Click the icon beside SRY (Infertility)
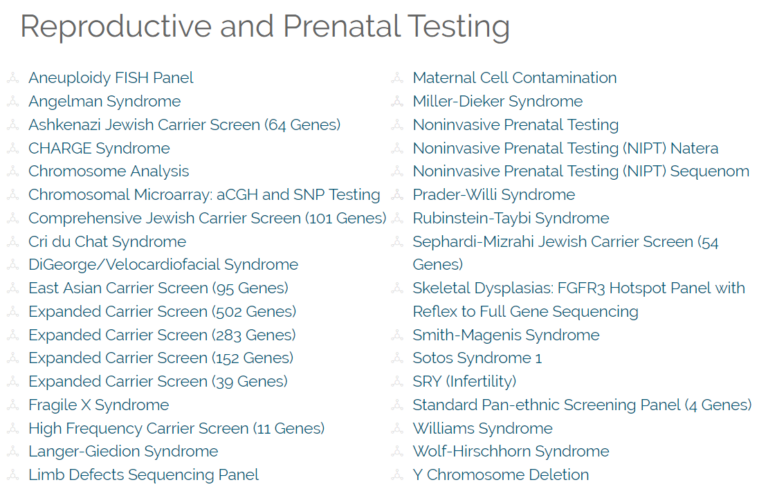This screenshot has width=768, height=498. [x=397, y=381]
